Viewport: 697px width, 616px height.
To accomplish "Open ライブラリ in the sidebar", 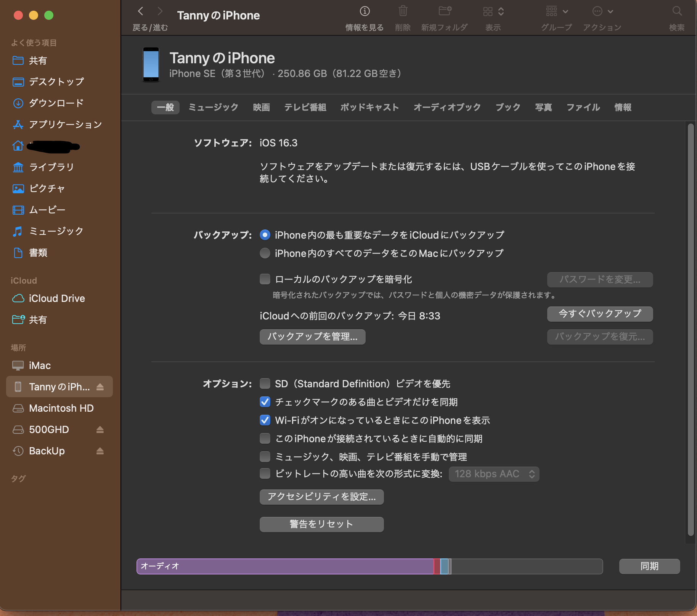I will pyautogui.click(x=43, y=167).
